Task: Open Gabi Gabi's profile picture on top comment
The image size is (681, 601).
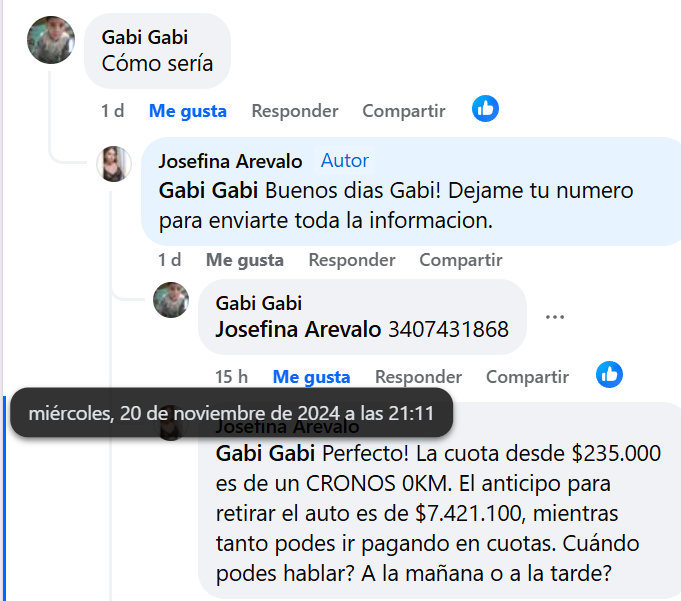Action: (51, 40)
